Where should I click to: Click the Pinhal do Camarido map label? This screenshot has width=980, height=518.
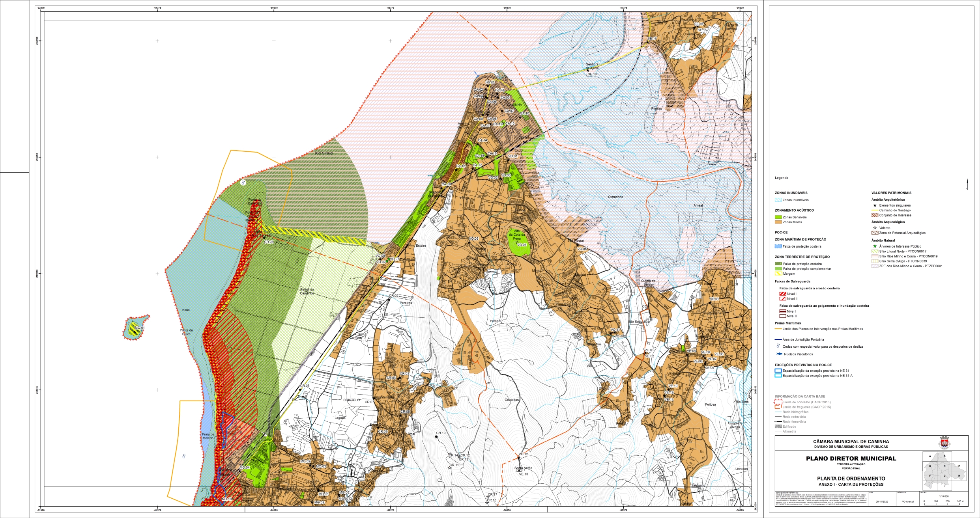tap(307, 291)
